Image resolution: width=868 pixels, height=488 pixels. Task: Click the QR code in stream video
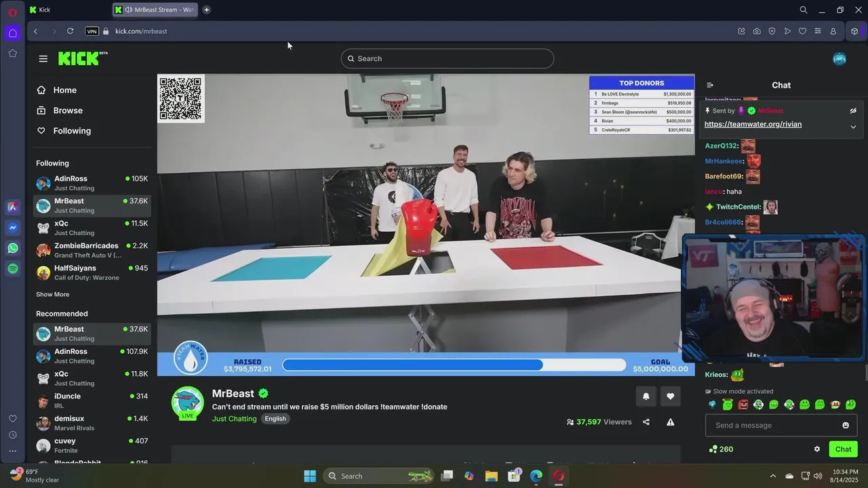(180, 99)
